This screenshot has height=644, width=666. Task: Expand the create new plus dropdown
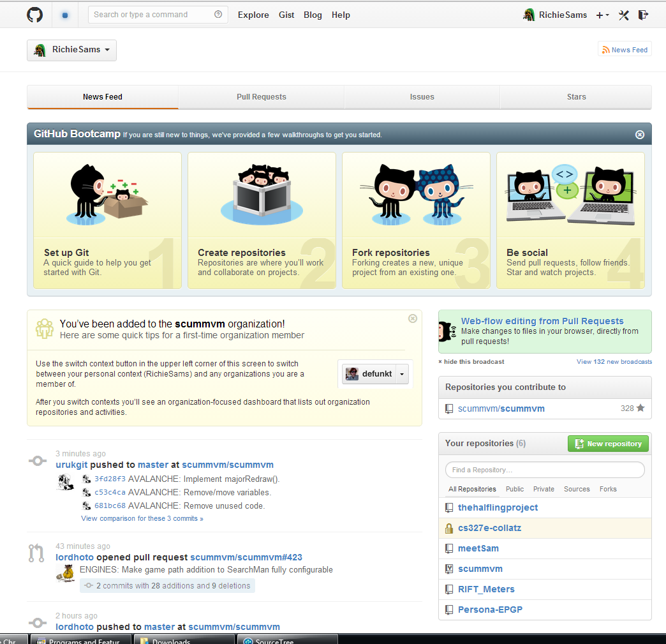click(602, 15)
